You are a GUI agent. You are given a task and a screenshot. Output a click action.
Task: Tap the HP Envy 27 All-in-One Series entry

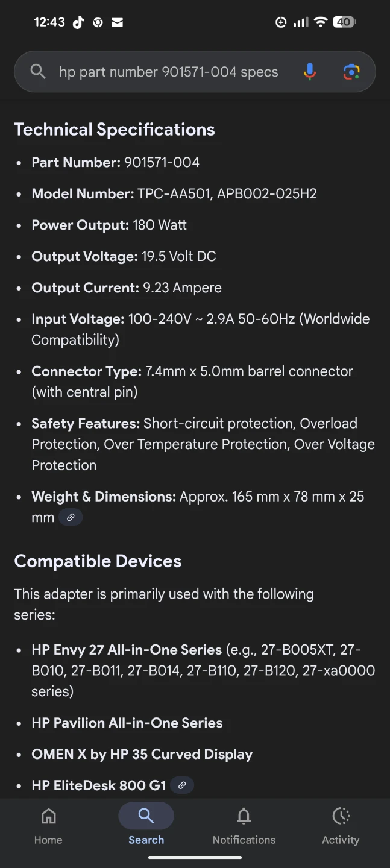[127, 650]
